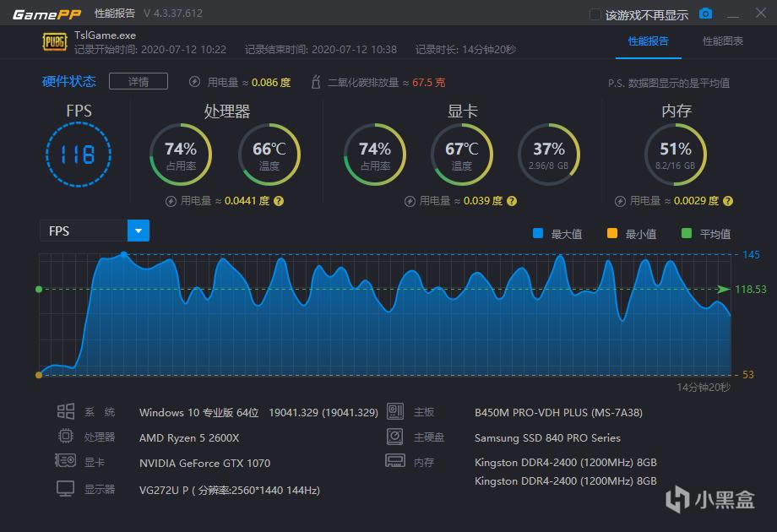Click the green 平均值 legend swatch
777x532 pixels.
coord(687,233)
